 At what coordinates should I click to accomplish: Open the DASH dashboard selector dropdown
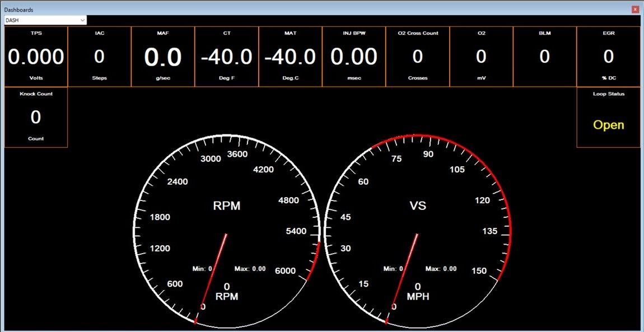pos(82,20)
